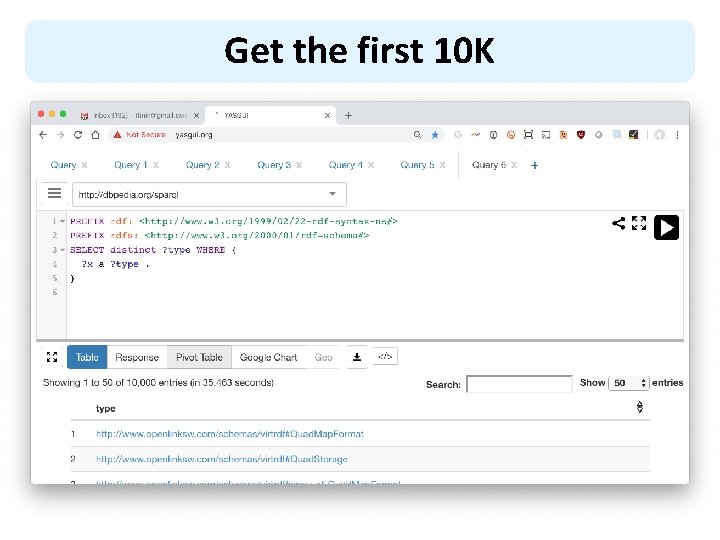This screenshot has height=540, width=720.
Task: Click the share query icon
Action: point(619,223)
